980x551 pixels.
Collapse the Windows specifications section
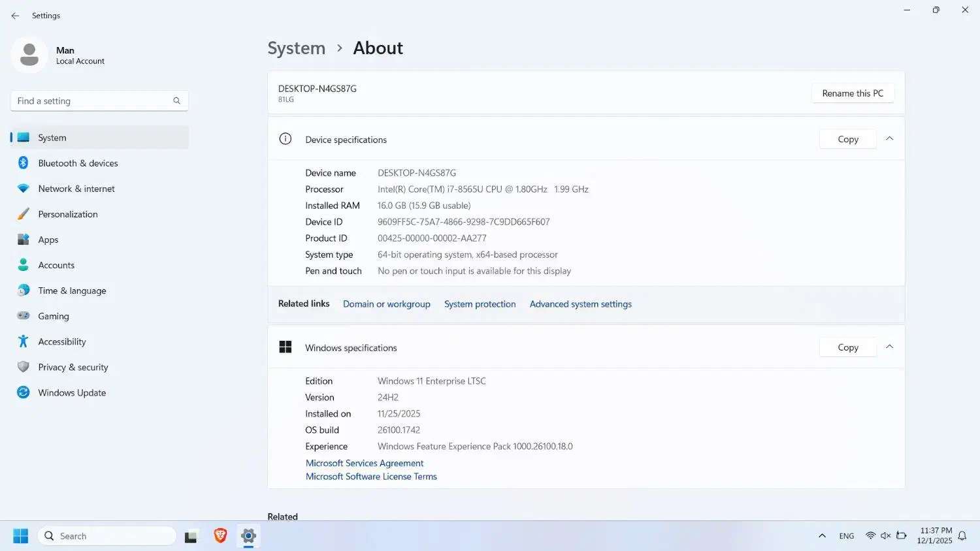889,347
